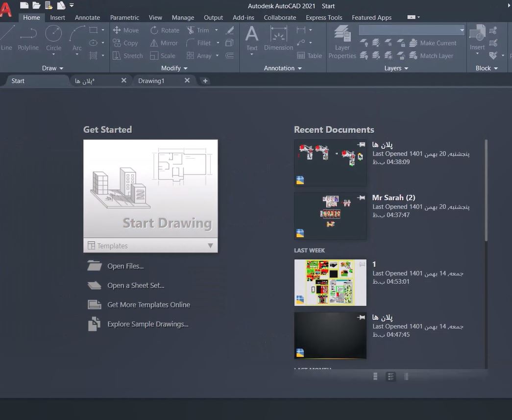
Task: Insert a Table from the Annotation panel
Action: pyautogui.click(x=310, y=55)
